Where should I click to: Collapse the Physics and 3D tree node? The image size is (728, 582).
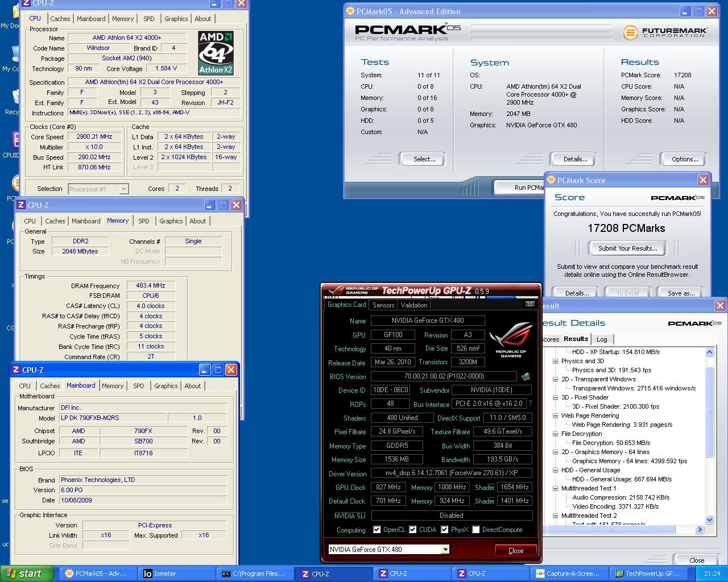click(x=556, y=361)
